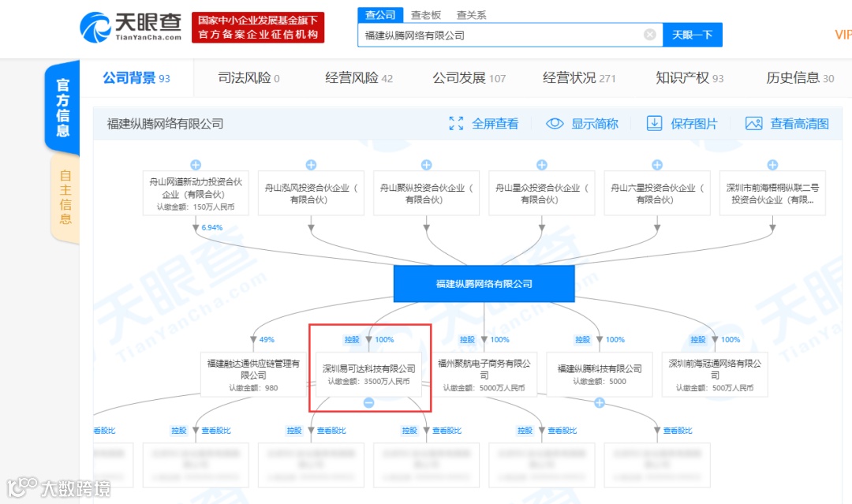Open the 舟山网道新动力投资合伙企业 shareholder node
Screen dimensions: 852x504
point(196,193)
